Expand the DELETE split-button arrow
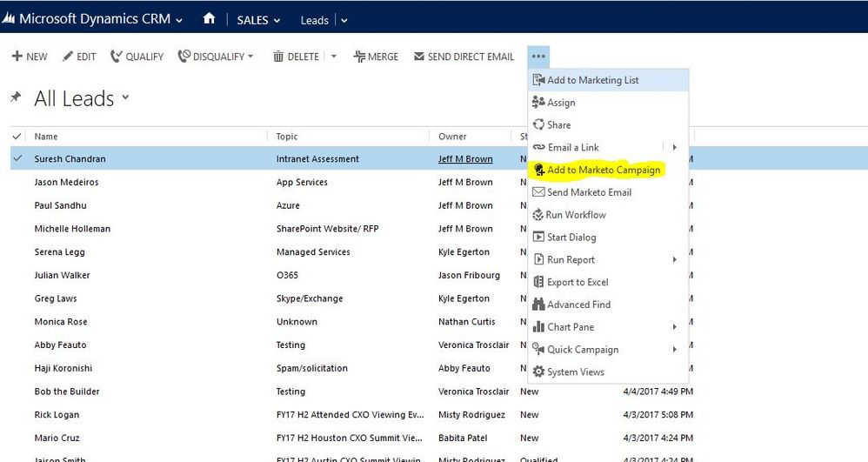Image resolution: width=868 pixels, height=462 pixels. coord(334,57)
